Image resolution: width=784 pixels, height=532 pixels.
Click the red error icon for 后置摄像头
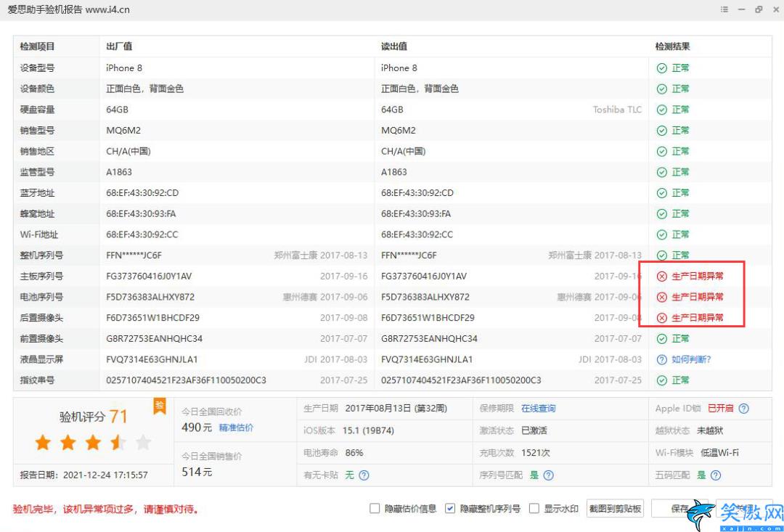click(662, 318)
